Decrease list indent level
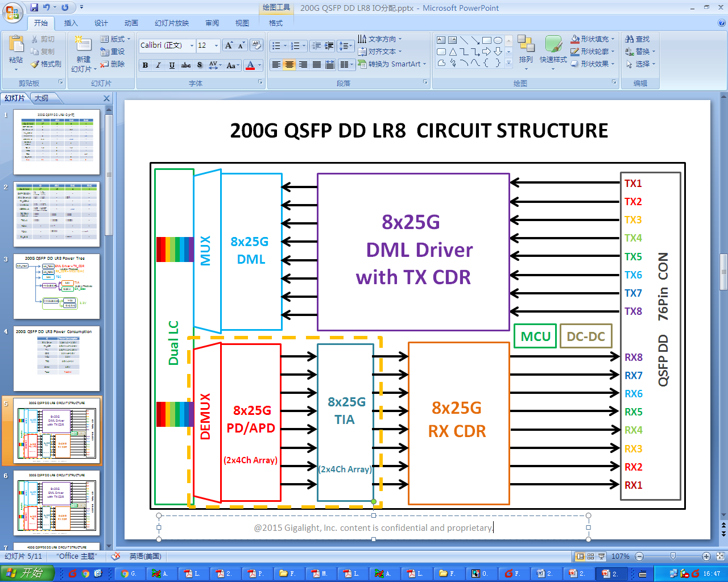Viewport: 728px width, 582px height. pos(317,46)
